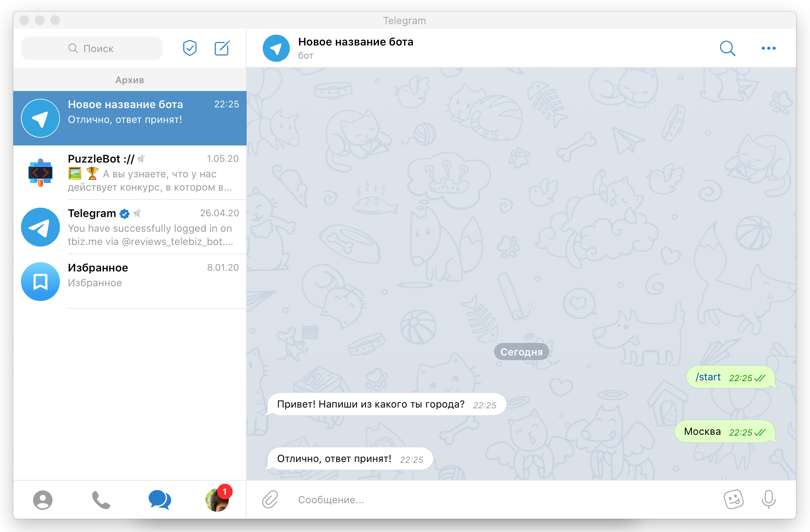Attach a file using the paperclip icon
This screenshot has width=810, height=532.
pos(270,499)
